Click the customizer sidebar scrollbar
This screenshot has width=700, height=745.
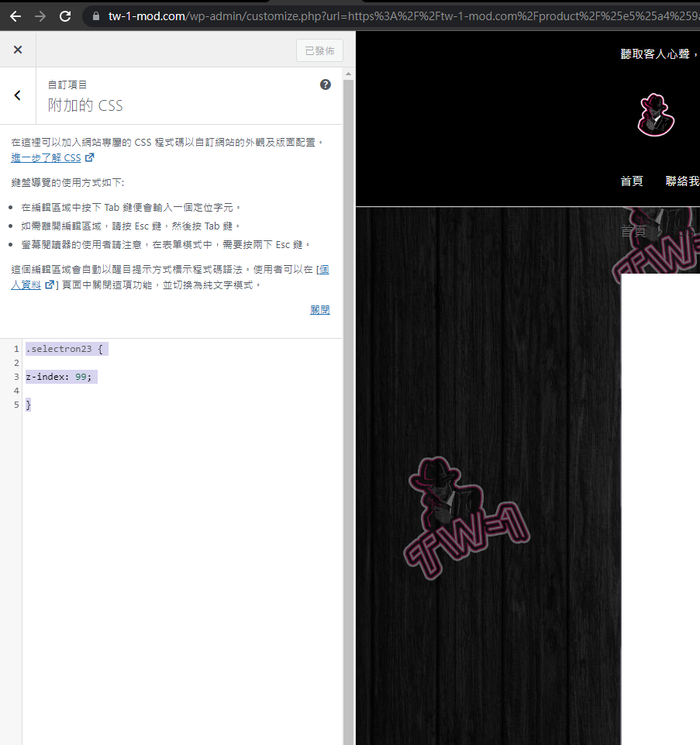[348, 388]
